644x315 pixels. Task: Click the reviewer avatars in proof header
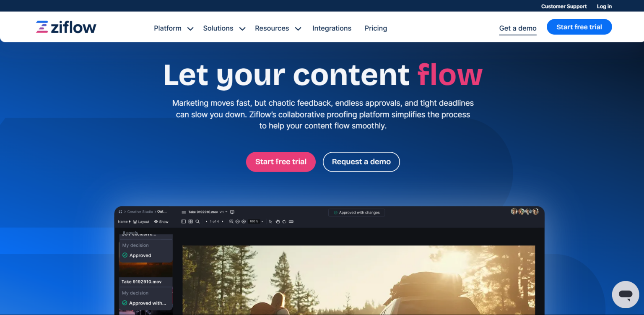[525, 211]
